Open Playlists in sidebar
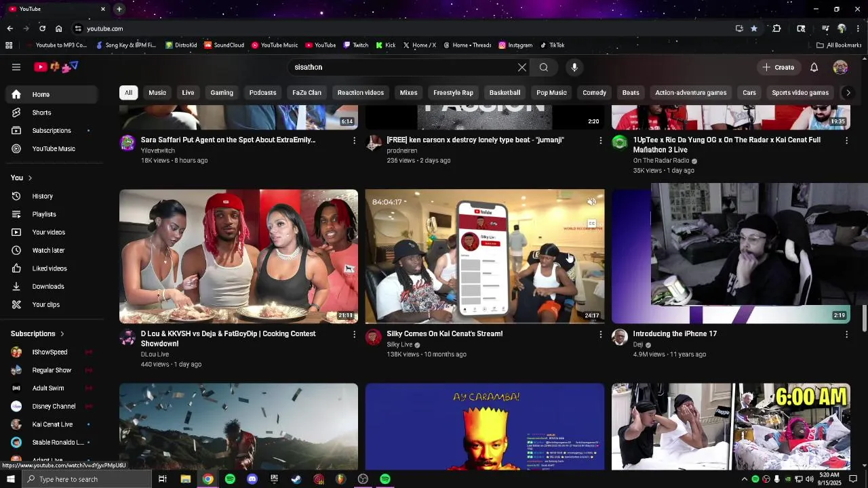 [52, 214]
